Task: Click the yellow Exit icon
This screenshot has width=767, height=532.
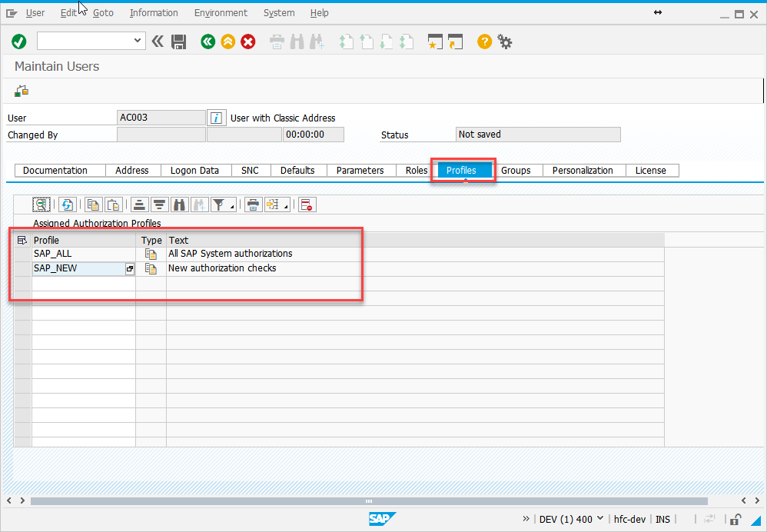Action: point(228,42)
